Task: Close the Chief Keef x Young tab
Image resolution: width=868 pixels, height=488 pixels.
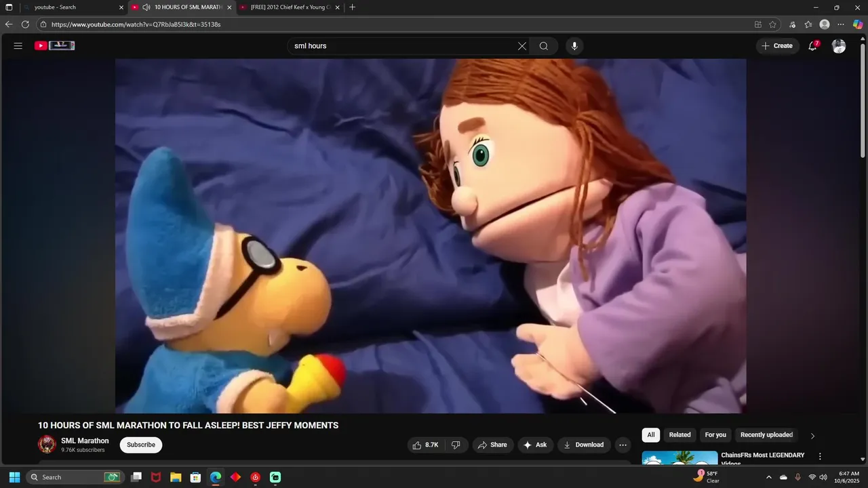Action: tap(337, 7)
